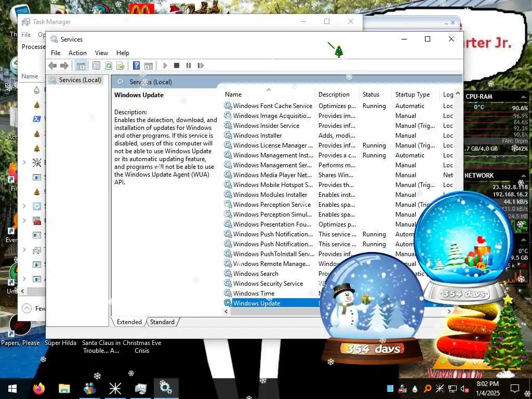Click the network tray icon
532x399 pixels.
pos(453,389)
